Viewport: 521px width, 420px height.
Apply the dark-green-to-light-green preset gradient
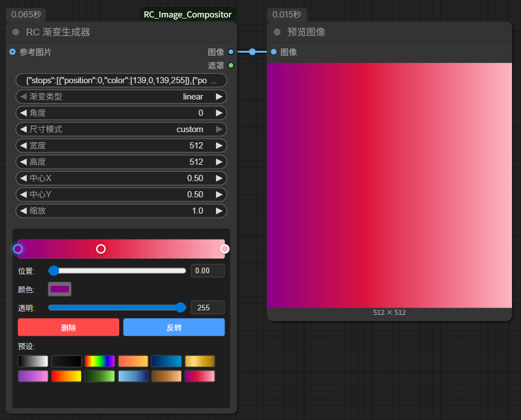click(100, 376)
